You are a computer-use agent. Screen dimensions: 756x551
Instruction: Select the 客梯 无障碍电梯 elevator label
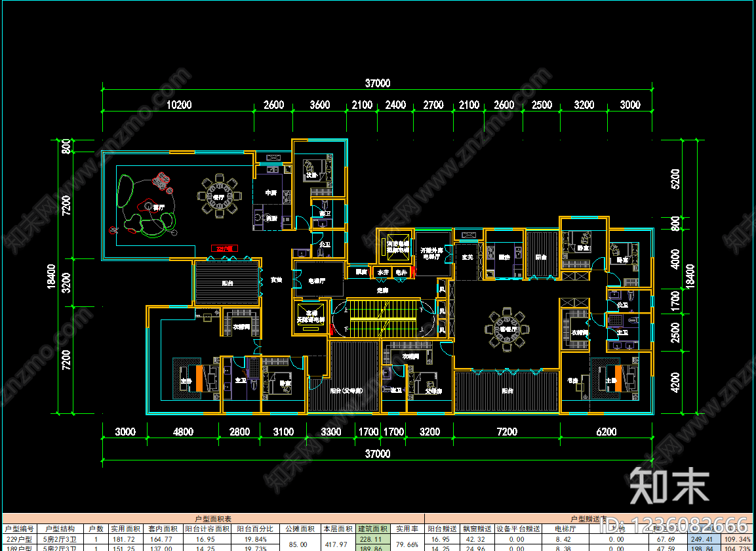(x=311, y=317)
